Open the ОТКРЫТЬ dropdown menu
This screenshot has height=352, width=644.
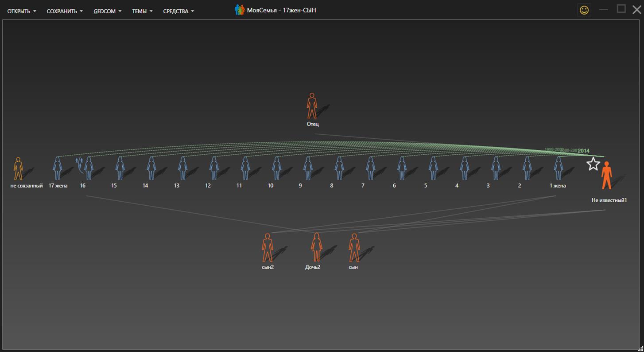[22, 11]
